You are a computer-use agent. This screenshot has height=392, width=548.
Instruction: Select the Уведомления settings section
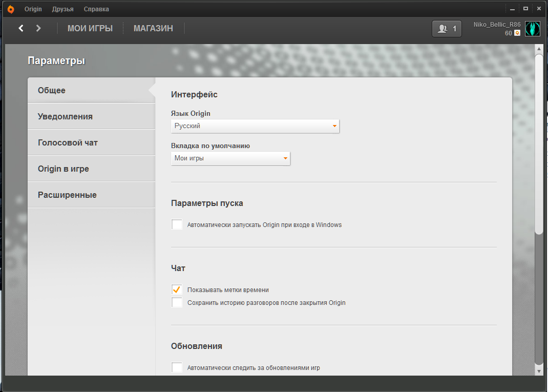coord(92,116)
